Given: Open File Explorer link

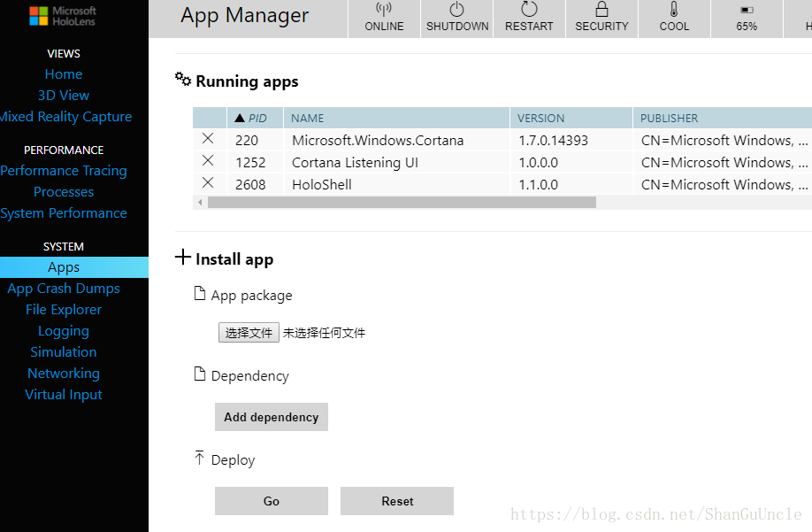Looking at the screenshot, I should point(63,309).
